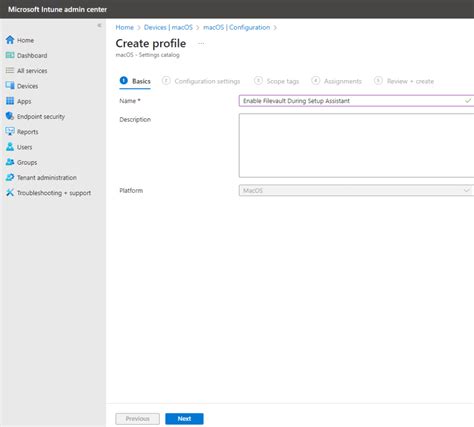Switch to the Basics tab

pyautogui.click(x=135, y=81)
